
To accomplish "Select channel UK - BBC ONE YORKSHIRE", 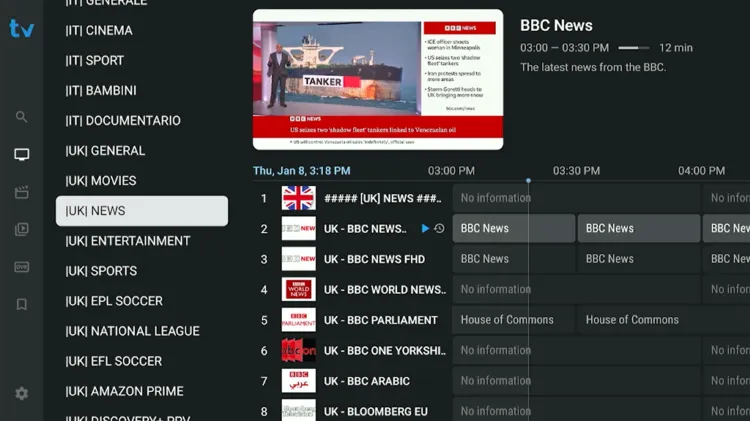I will [385, 351].
